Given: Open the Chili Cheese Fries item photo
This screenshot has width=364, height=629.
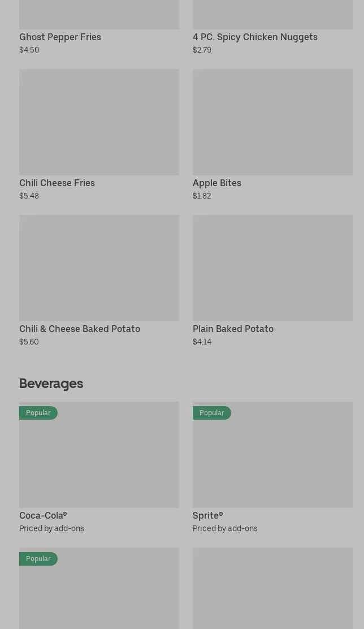Looking at the screenshot, I should click(x=99, y=122).
